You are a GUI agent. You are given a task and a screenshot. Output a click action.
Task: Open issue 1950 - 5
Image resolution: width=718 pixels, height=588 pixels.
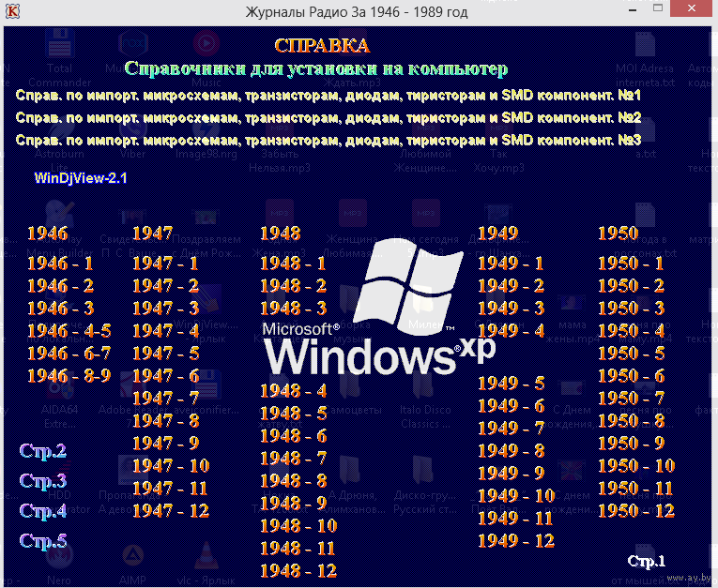click(x=631, y=354)
